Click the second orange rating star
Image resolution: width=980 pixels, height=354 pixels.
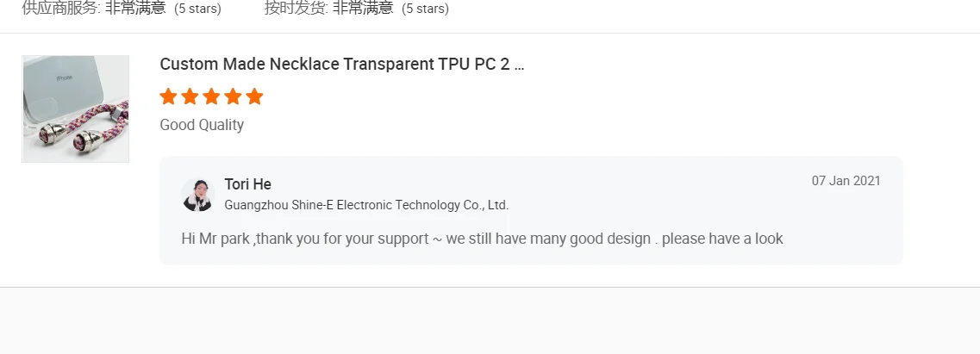[190, 96]
